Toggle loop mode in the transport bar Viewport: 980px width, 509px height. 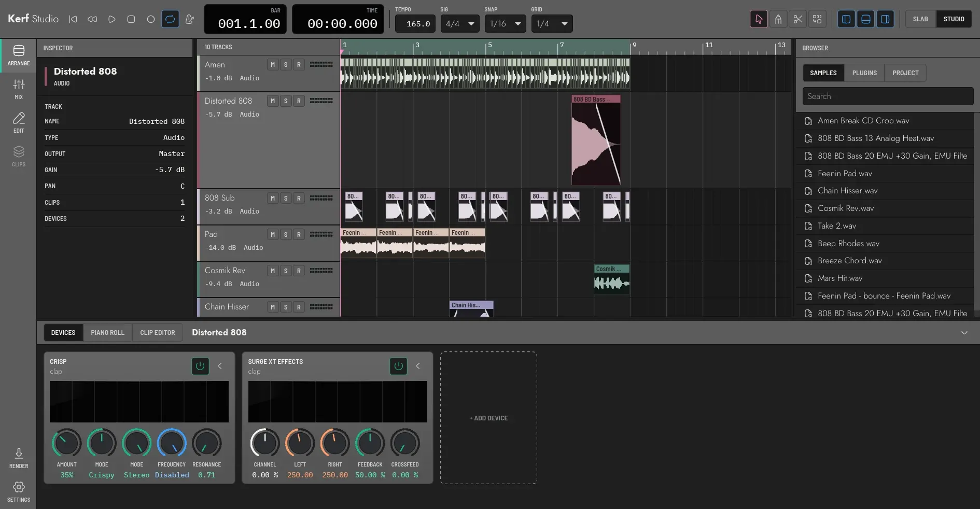click(170, 19)
